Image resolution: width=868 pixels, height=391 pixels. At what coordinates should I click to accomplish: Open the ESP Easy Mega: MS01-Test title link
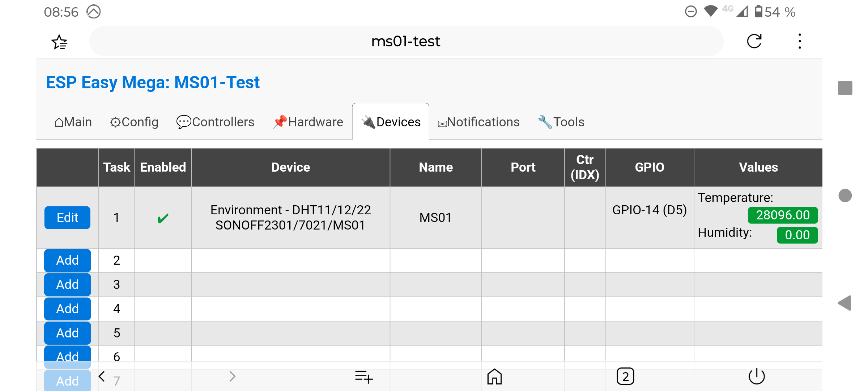[x=153, y=83]
